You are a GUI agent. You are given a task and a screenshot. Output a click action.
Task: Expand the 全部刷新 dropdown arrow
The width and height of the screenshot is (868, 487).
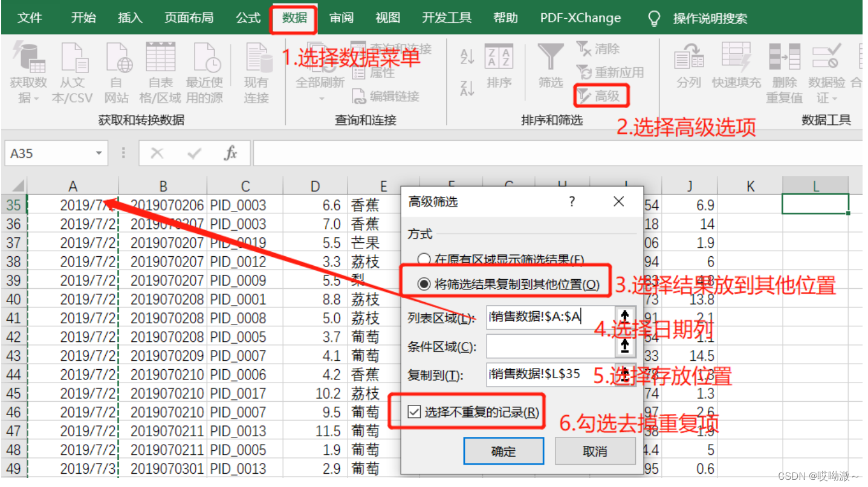322,98
